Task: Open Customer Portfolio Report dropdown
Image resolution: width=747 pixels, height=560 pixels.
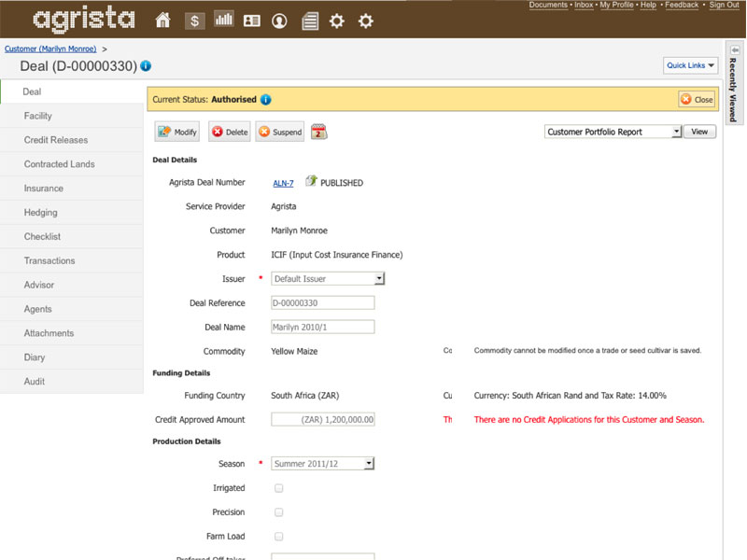Action: tap(613, 132)
